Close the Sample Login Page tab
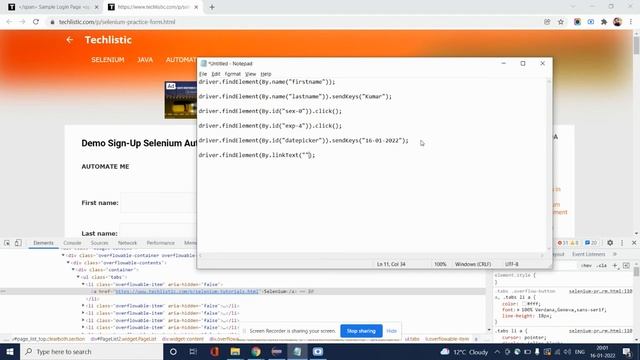 97,7
